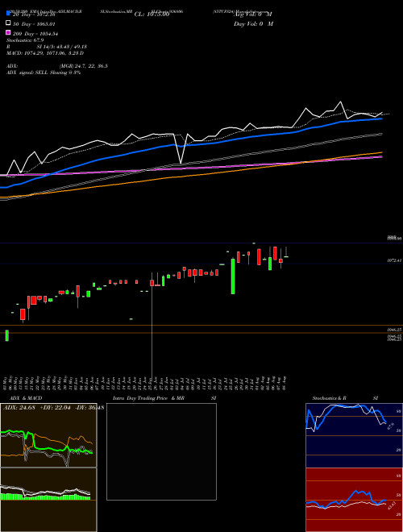
Task: Open the ADX indicator chart panel
Action: [48, 435]
